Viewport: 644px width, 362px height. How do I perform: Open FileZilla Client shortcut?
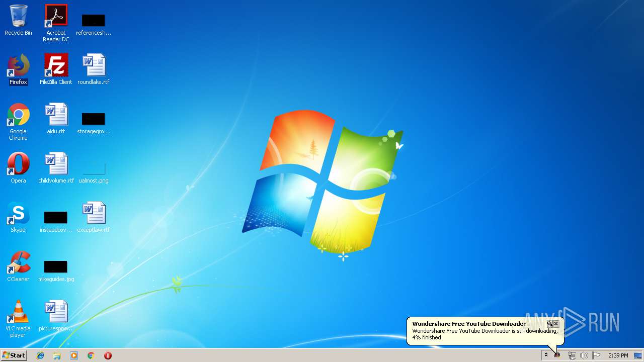click(x=56, y=69)
